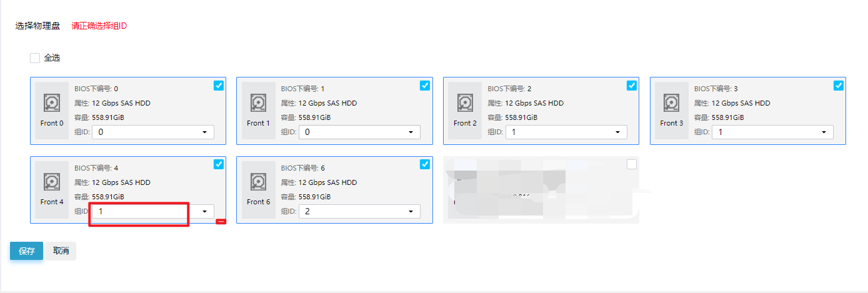868x293 pixels.
Task: Click the 保存 save button
Action: coord(27,251)
